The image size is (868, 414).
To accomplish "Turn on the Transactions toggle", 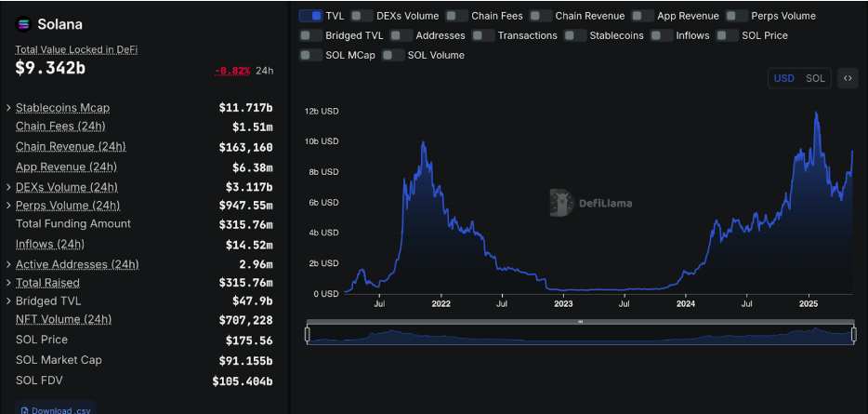I will coord(483,35).
